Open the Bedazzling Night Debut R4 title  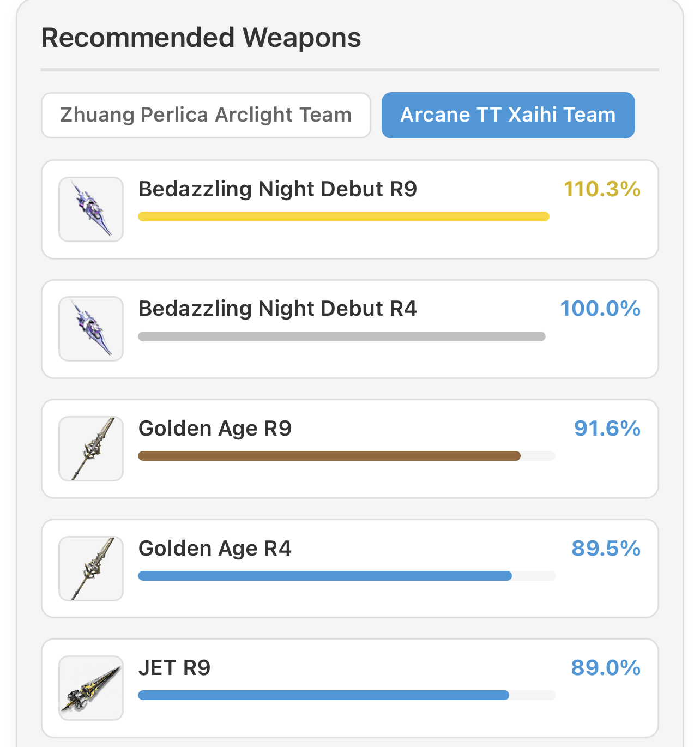tap(277, 309)
